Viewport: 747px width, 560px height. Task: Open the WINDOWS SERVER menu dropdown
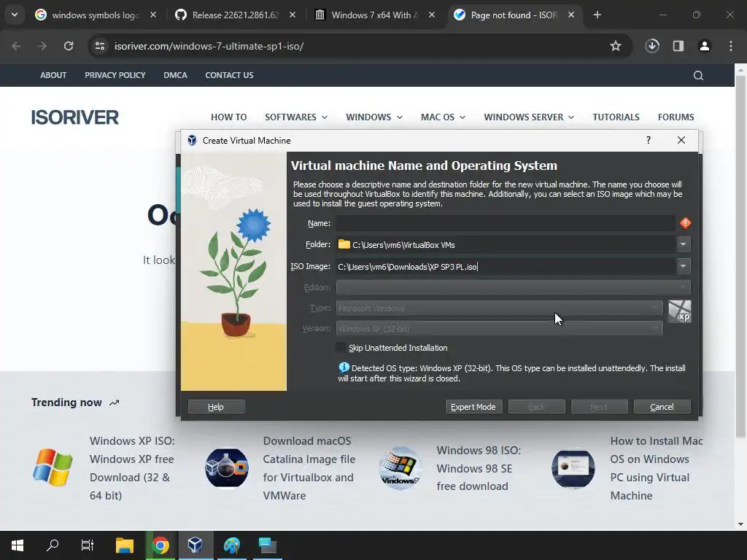click(529, 117)
